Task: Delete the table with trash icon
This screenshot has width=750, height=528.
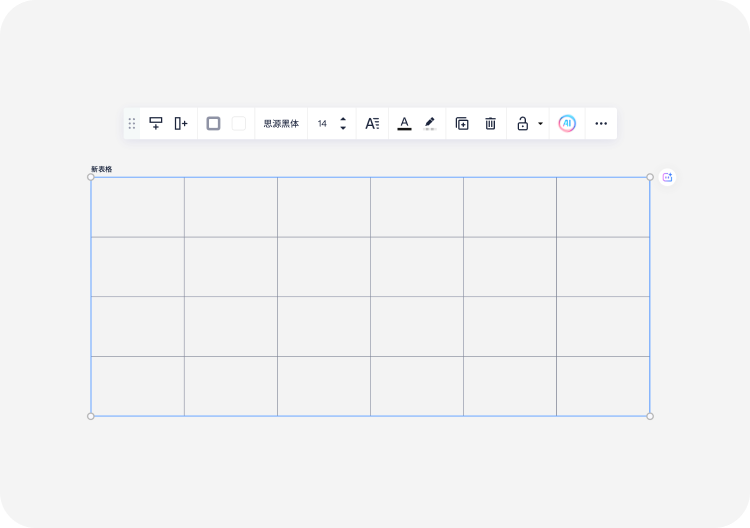Action: (490, 123)
